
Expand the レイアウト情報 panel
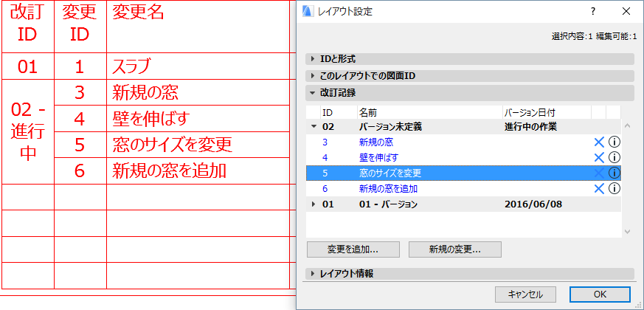tap(470, 273)
